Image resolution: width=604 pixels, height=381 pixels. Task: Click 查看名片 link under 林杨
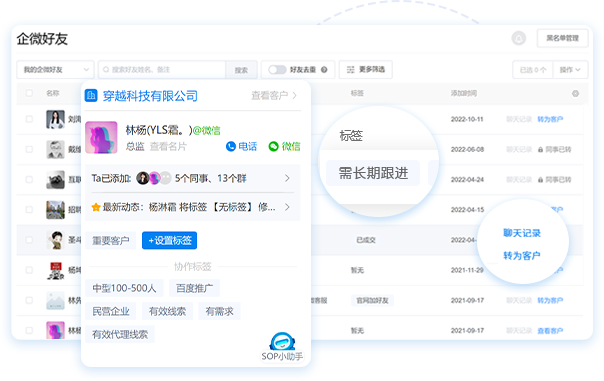[168, 146]
